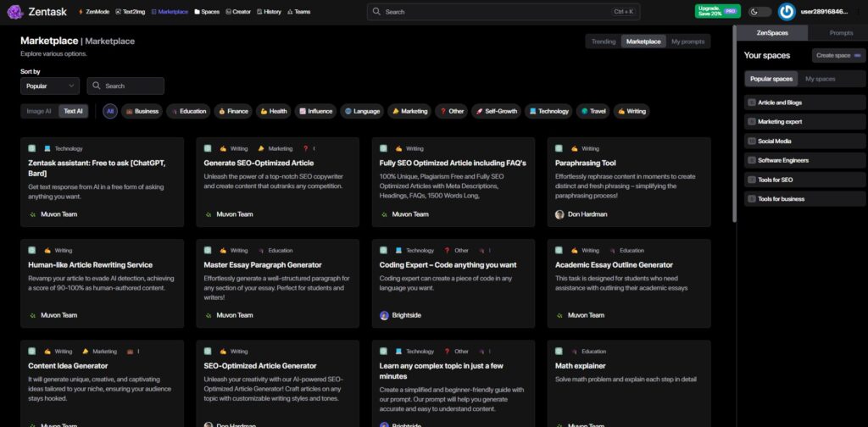The image size is (868, 427).
Task: Click Brightside avatar on Coding Expert card
Action: pyautogui.click(x=384, y=315)
